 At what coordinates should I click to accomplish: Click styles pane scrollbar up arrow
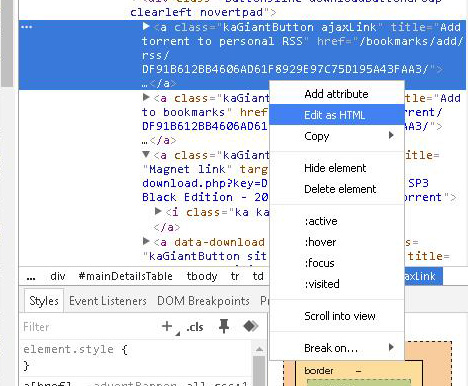259,350
